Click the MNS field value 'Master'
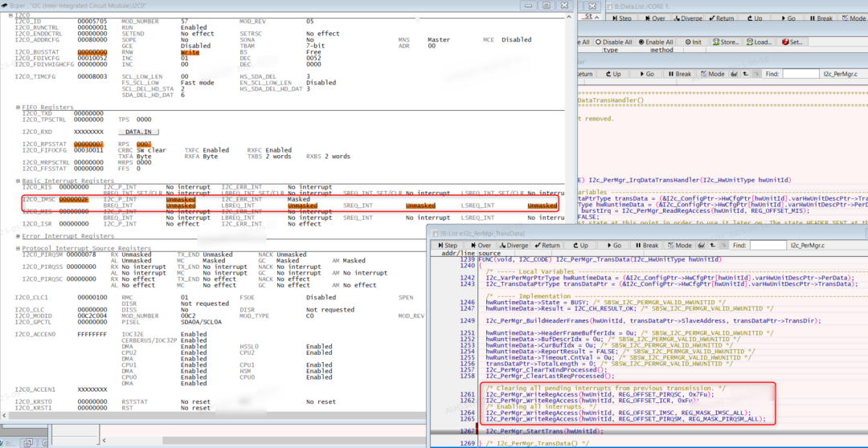This screenshot has width=868, height=448. pos(439,40)
